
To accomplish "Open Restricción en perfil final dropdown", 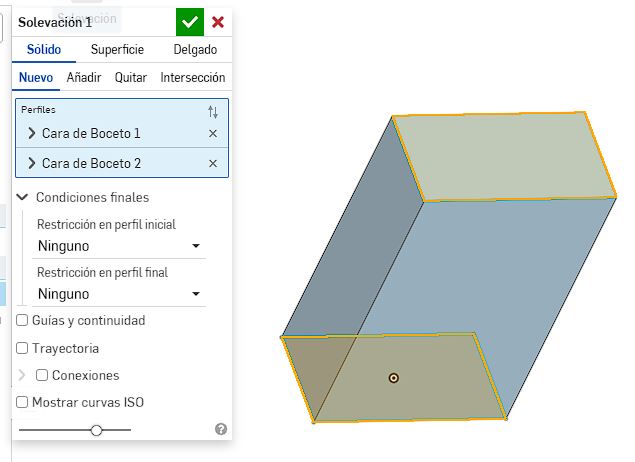I will (x=119, y=294).
